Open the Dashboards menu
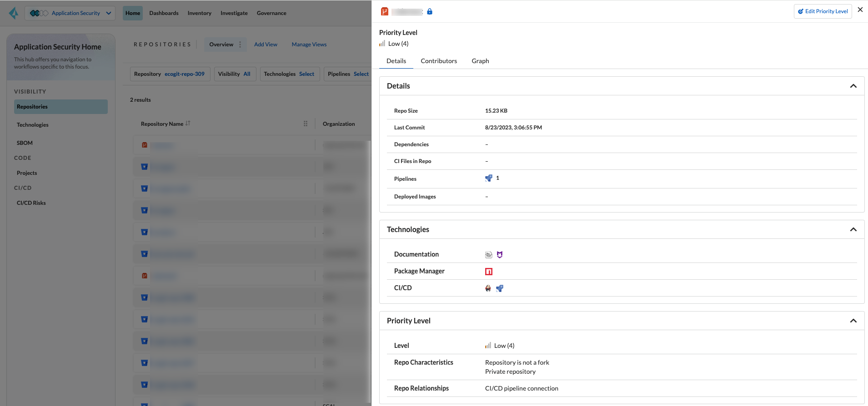 click(164, 13)
